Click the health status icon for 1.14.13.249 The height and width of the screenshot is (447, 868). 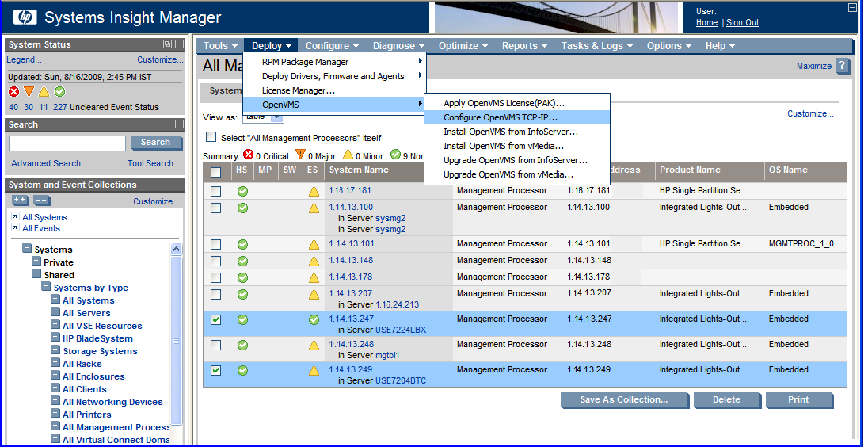(x=242, y=371)
